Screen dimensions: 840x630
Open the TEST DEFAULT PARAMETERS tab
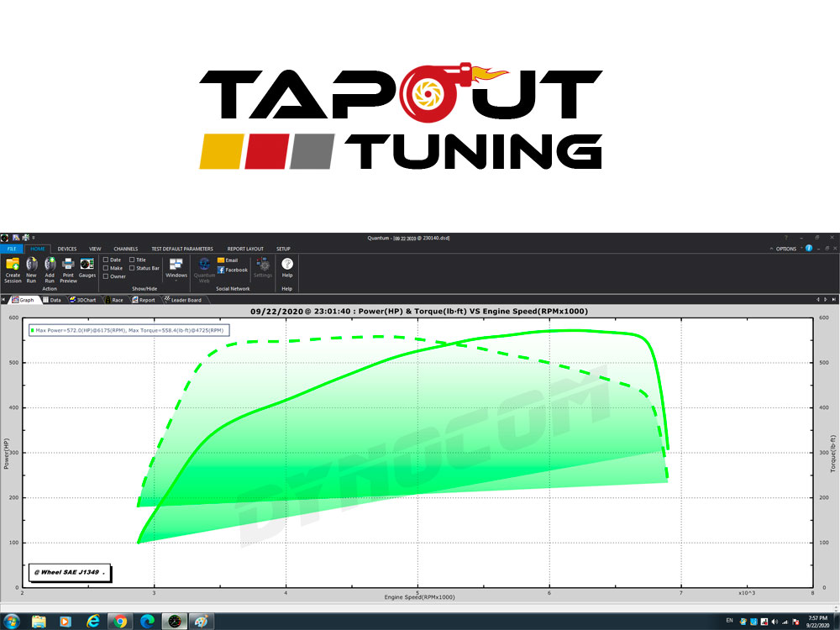coord(182,249)
